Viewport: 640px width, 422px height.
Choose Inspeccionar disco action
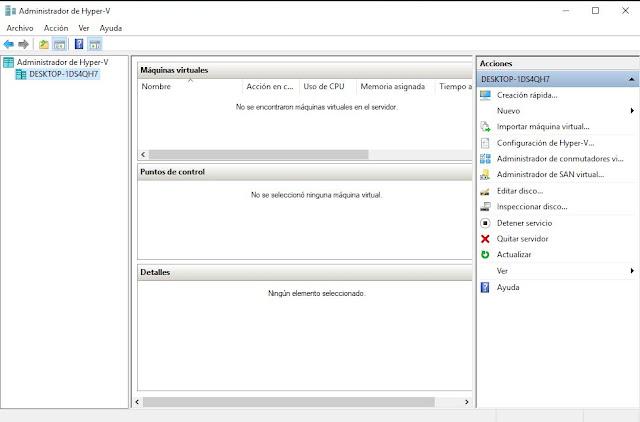pyautogui.click(x=532, y=207)
